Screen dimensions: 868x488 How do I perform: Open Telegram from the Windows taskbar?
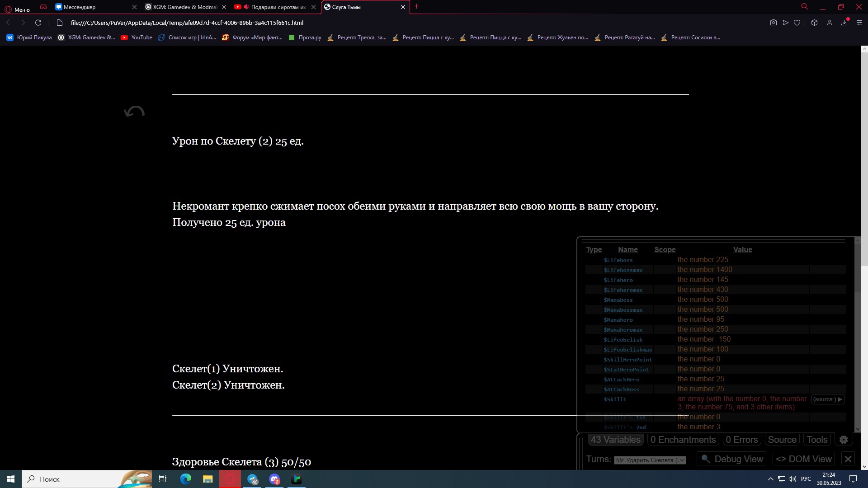[x=252, y=479]
